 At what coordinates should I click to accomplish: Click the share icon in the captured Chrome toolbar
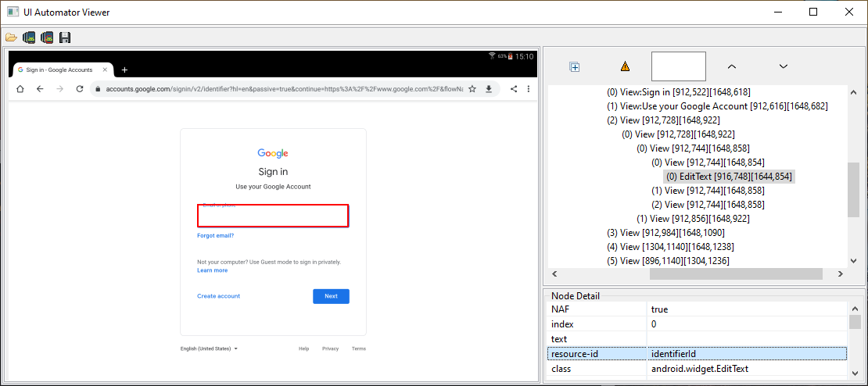(x=514, y=88)
